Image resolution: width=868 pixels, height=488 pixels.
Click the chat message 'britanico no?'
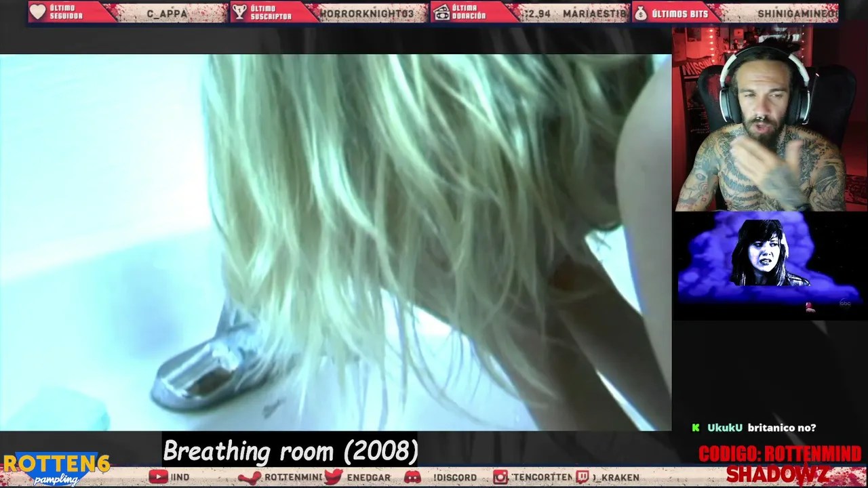(782, 428)
